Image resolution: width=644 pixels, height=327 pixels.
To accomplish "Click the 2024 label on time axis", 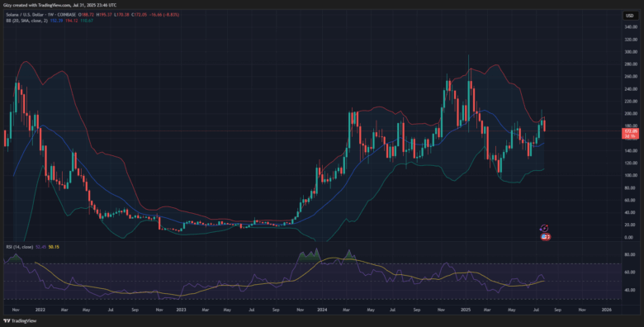I will pyautogui.click(x=322, y=310).
